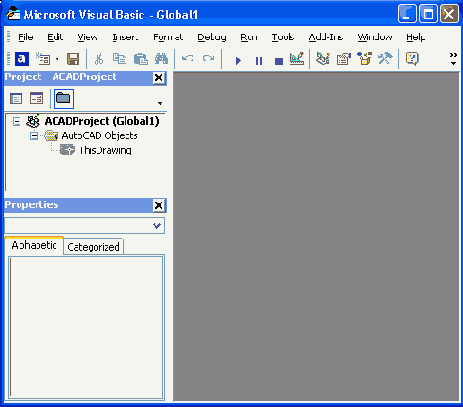Select the AutoCAD Objects folder
The height and width of the screenshot is (407, 463).
pos(99,136)
